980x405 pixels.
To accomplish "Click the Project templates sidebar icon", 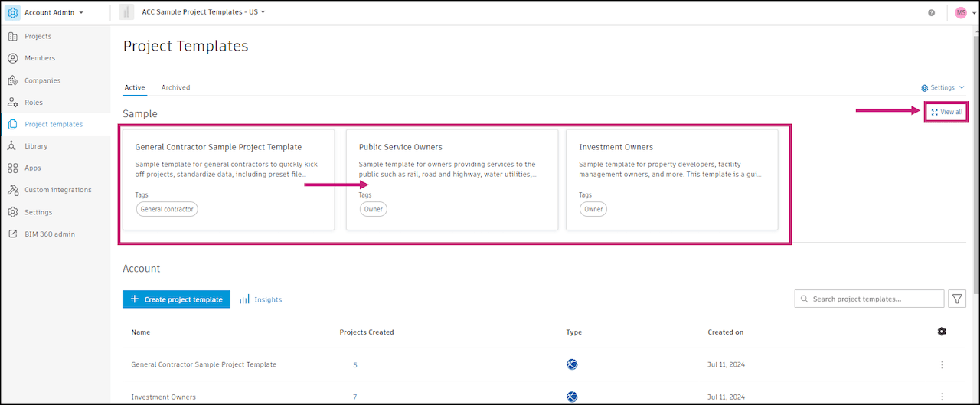I will [13, 124].
